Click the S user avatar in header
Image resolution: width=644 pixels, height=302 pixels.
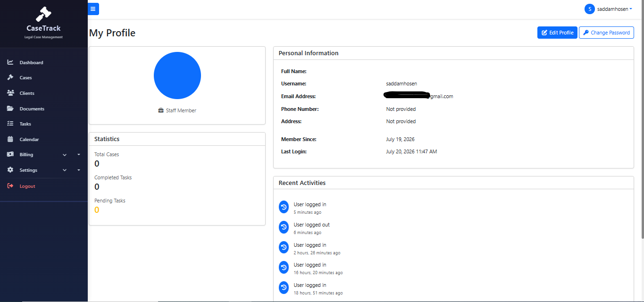point(589,9)
